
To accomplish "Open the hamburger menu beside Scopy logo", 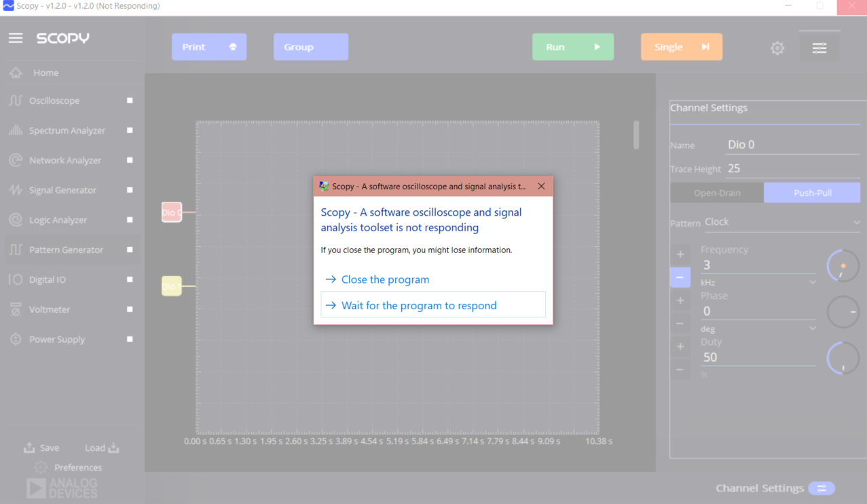I will tap(16, 38).
